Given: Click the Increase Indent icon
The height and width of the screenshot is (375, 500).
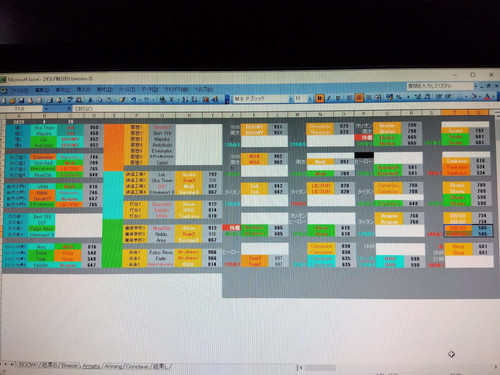Looking at the screenshot, I should [448, 97].
